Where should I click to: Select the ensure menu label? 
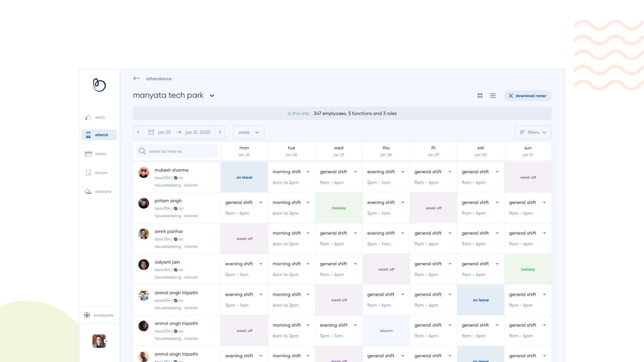tap(101, 173)
